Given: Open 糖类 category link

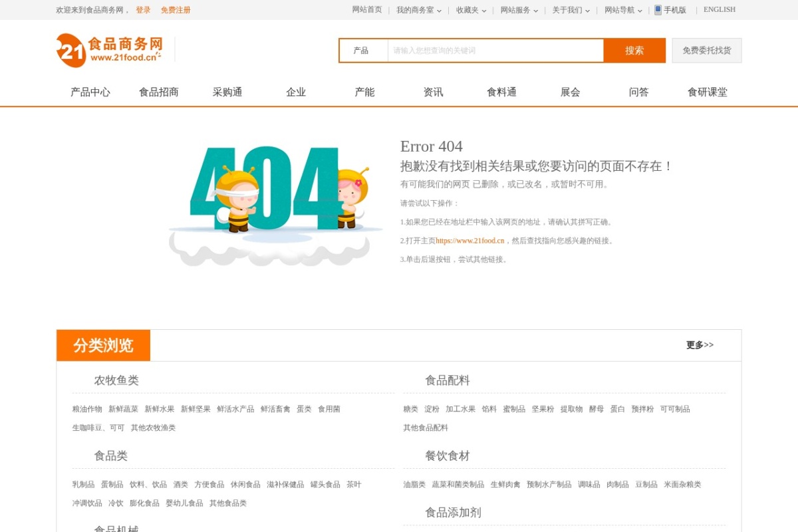Looking at the screenshot, I should tap(410, 409).
